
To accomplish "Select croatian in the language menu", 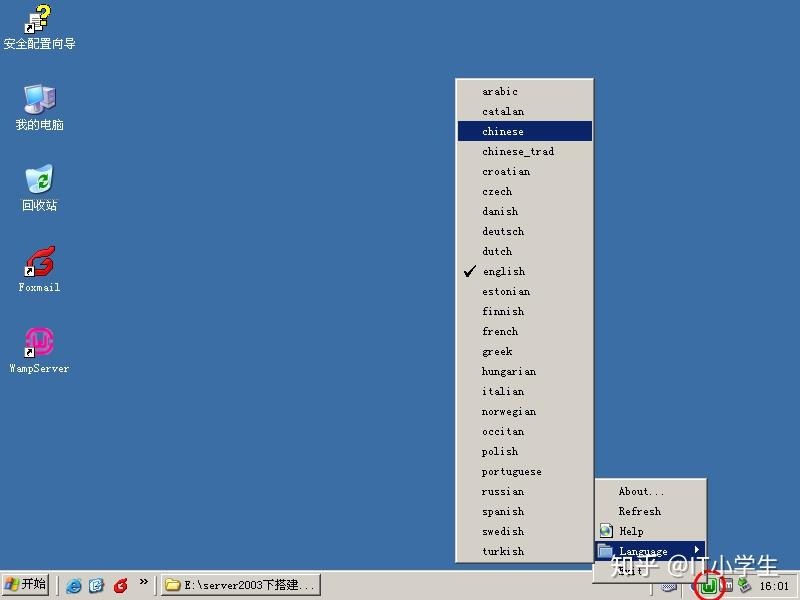I will pyautogui.click(x=524, y=171).
